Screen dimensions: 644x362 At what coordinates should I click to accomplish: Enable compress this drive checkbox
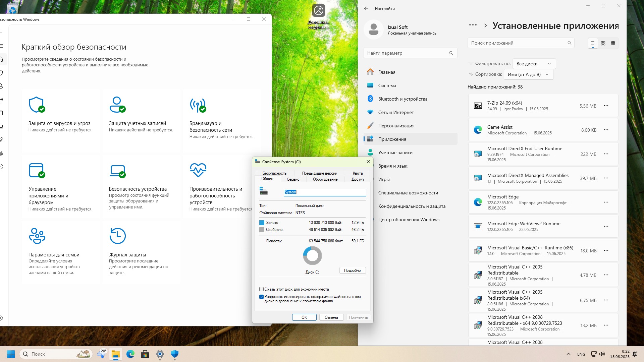(x=261, y=289)
